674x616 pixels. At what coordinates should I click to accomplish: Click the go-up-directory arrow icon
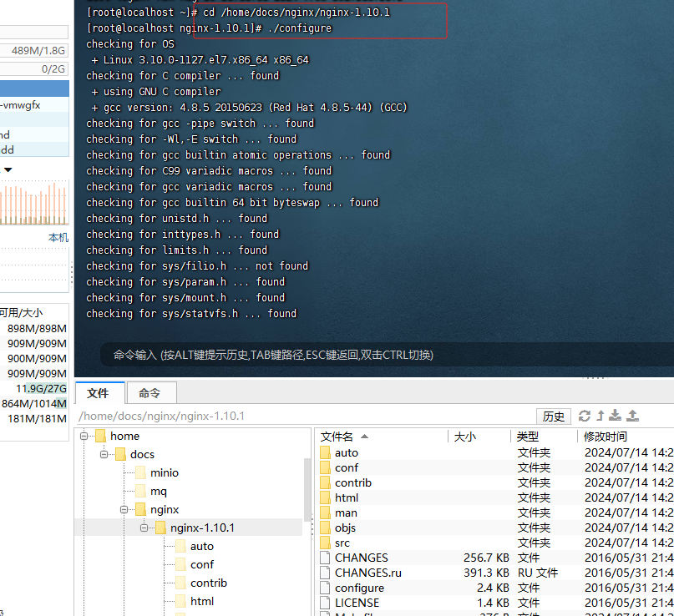(600, 416)
